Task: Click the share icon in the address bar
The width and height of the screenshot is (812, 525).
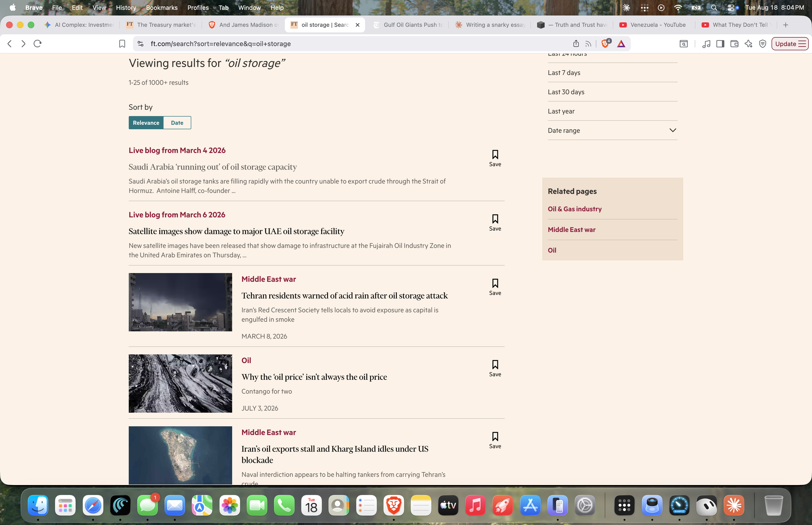Action: click(x=576, y=43)
